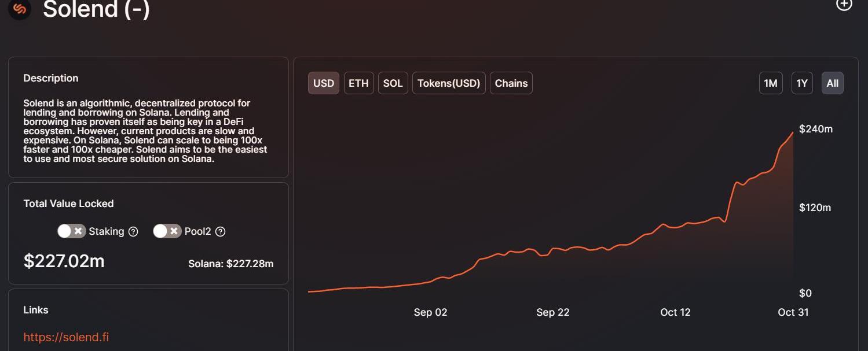868x351 pixels.
Task: Enable the Pool2 toggle
Action: pos(167,231)
